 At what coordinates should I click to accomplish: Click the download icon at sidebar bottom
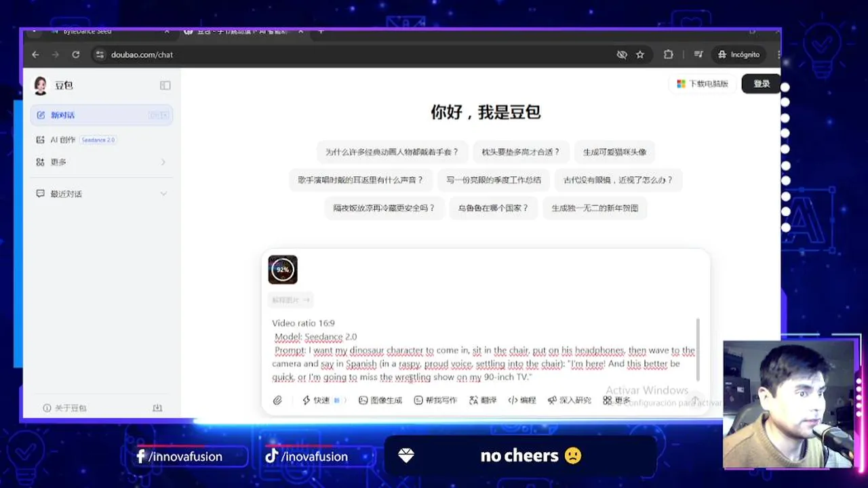157,408
